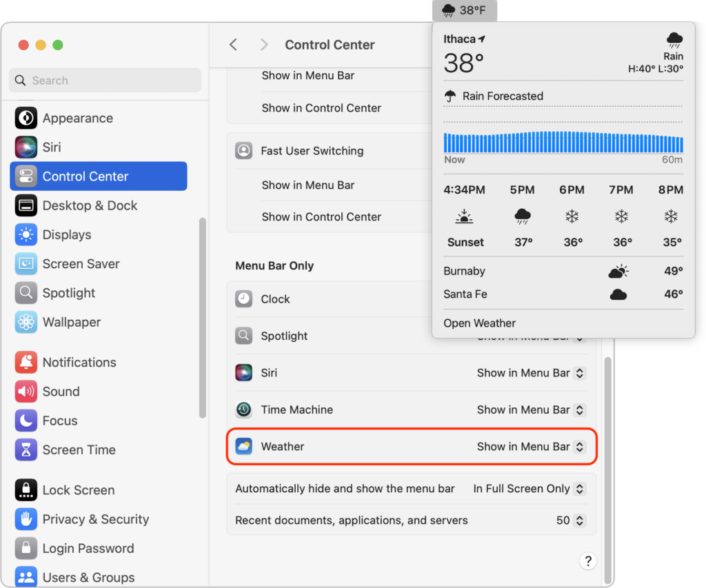The height and width of the screenshot is (588, 706).
Task: Open the Screen Saver icon
Action: (26, 264)
